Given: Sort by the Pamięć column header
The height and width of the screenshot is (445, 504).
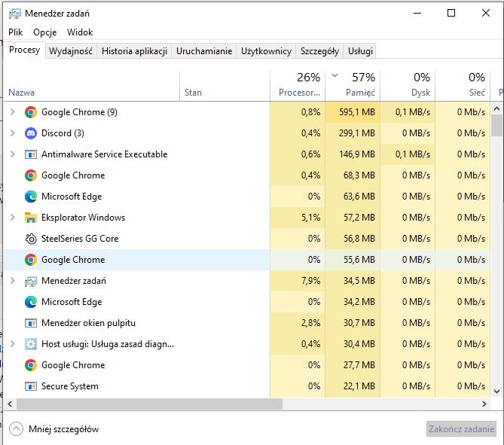Looking at the screenshot, I should (x=353, y=86).
